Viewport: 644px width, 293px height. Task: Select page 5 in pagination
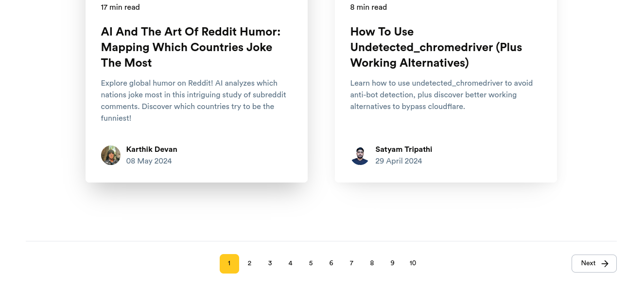click(311, 263)
